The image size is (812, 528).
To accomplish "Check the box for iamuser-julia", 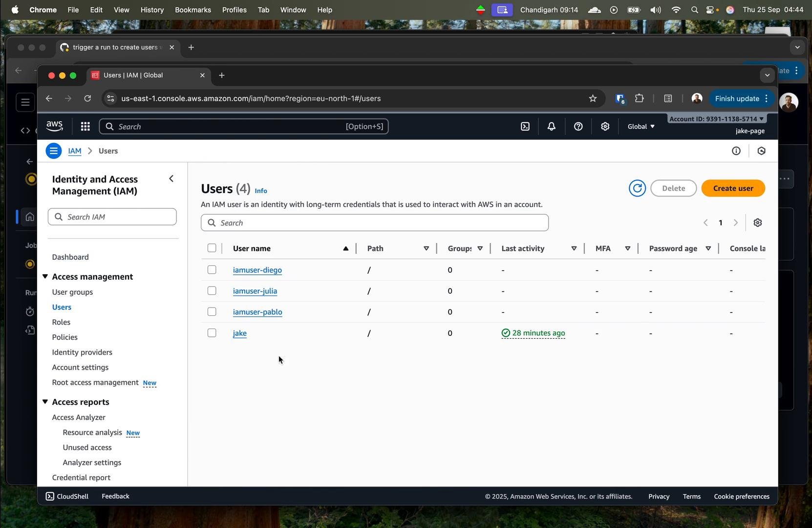I will pos(212,291).
